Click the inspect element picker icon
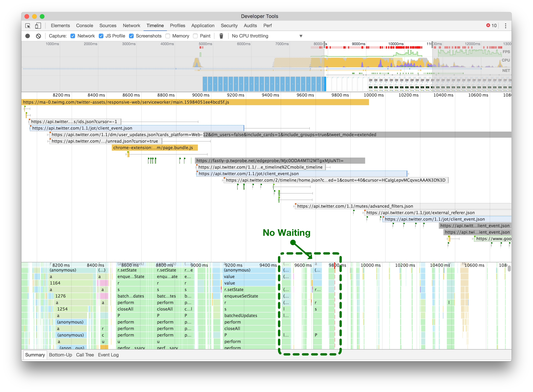The height and width of the screenshot is (392, 533). (28, 26)
